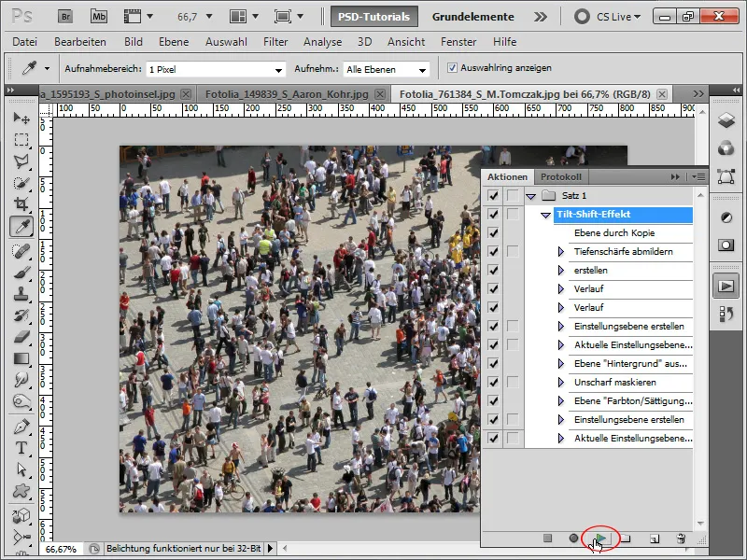Select the Quick Selection tool
This screenshot has height=560, width=747.
tap(21, 183)
